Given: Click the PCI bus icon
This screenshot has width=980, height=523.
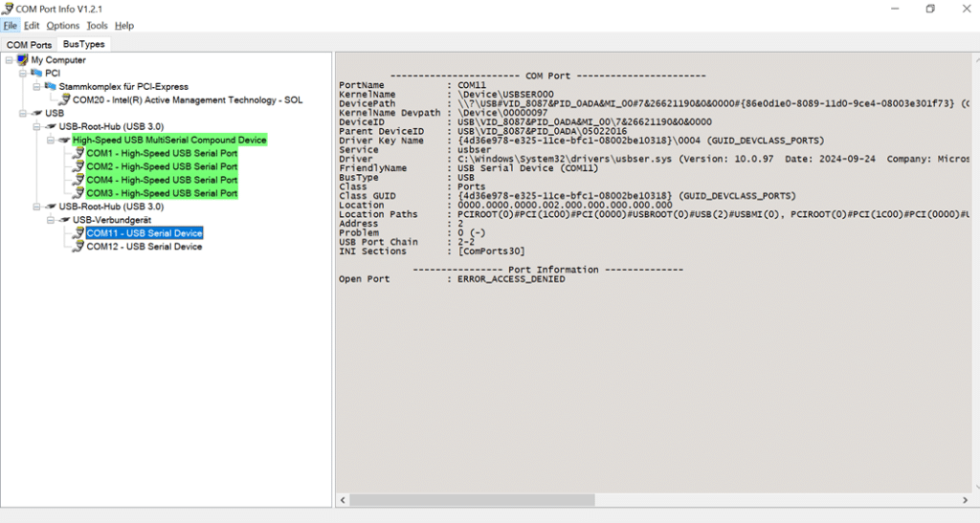Looking at the screenshot, I should click(x=36, y=73).
